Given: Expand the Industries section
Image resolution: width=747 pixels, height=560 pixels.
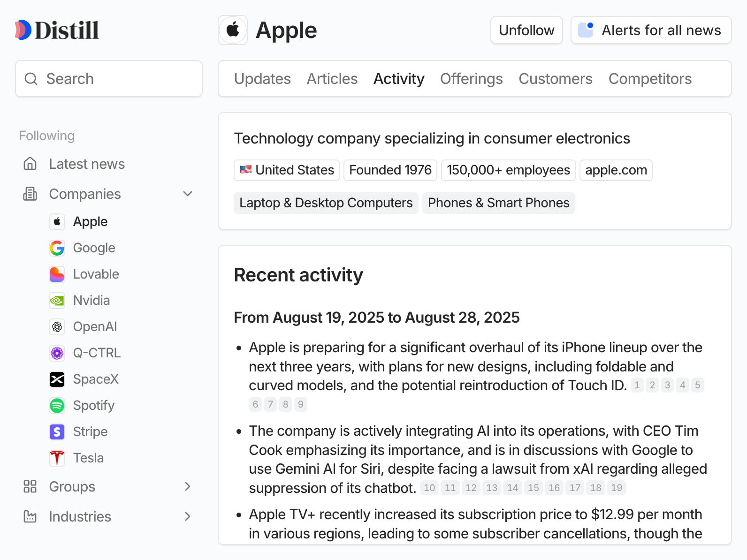Looking at the screenshot, I should pos(188,516).
